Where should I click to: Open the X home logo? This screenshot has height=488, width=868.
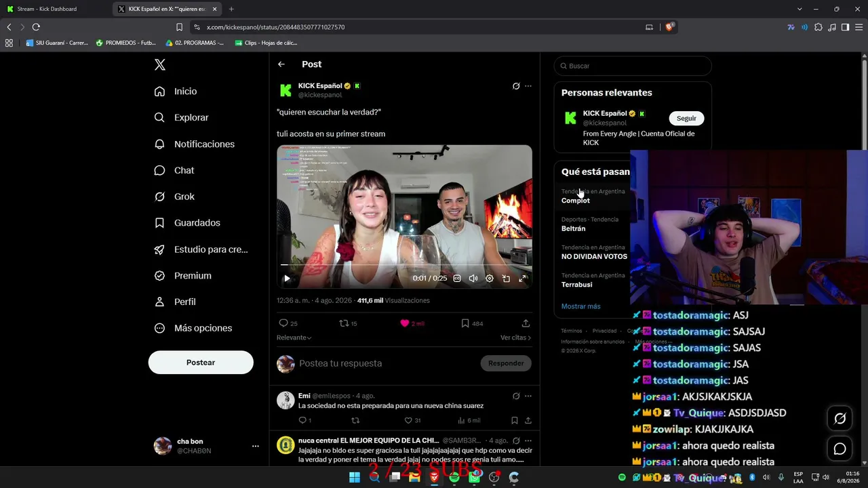tap(160, 65)
